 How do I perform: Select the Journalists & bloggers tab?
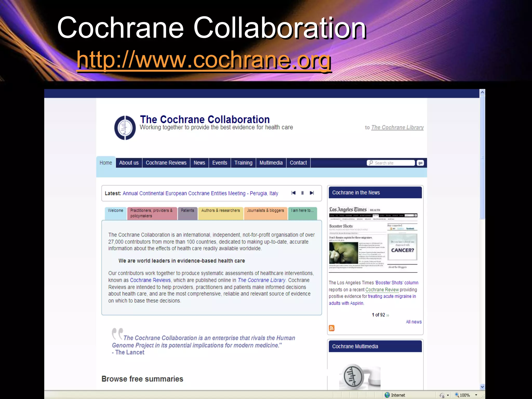coord(265,213)
